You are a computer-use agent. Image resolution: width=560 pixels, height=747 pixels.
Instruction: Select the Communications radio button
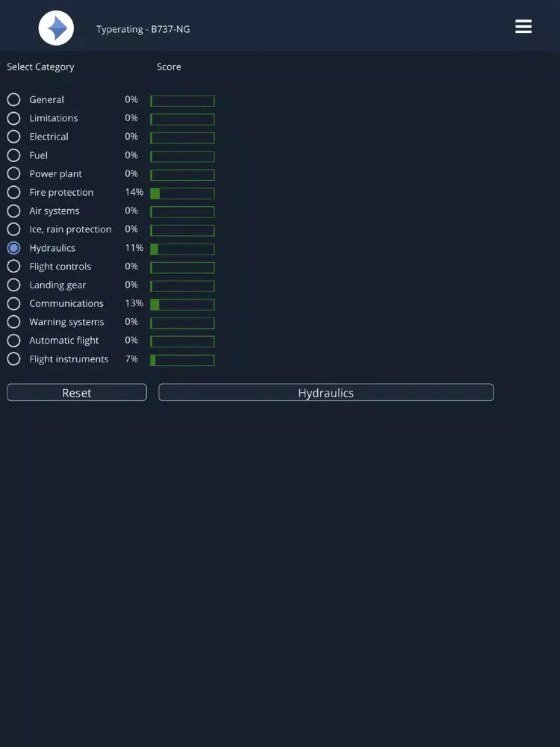13,303
